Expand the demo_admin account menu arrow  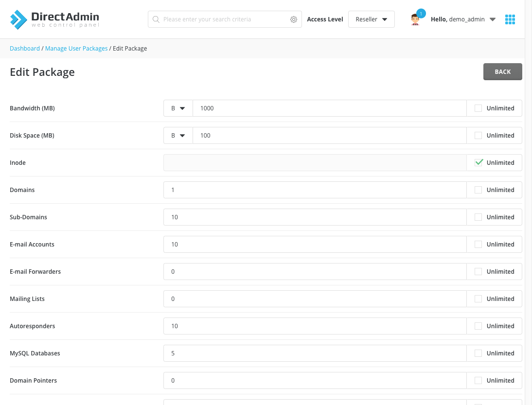[493, 19]
